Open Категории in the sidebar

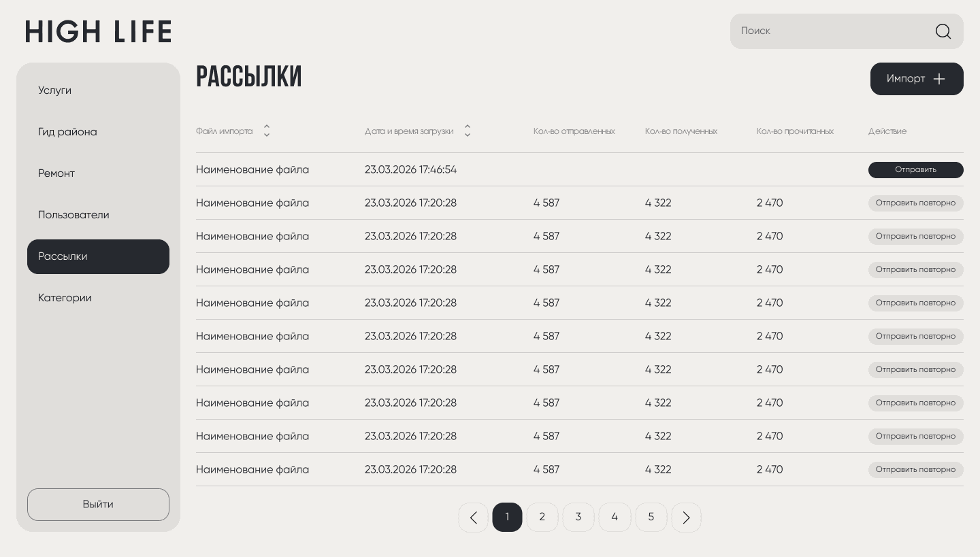(x=65, y=298)
